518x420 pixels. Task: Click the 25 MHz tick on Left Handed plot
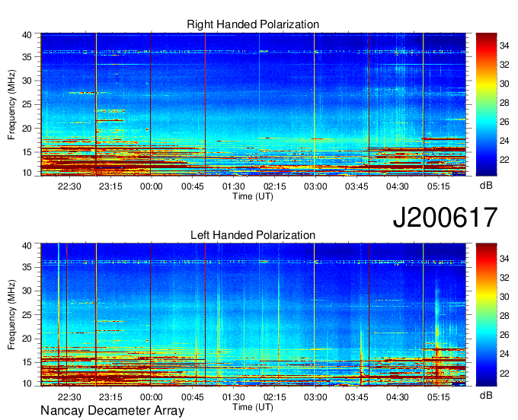27,315
